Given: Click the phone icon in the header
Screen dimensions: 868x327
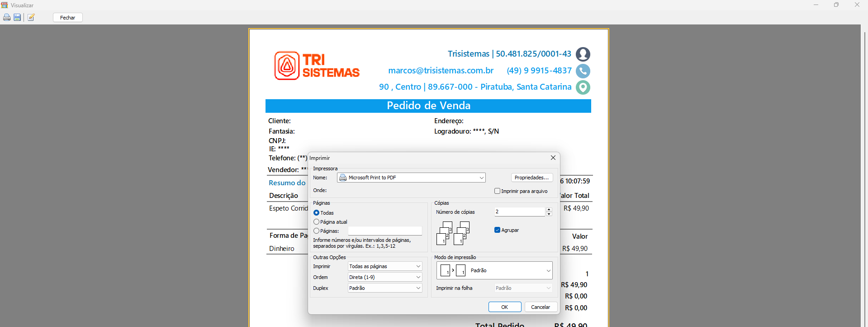Looking at the screenshot, I should 583,71.
